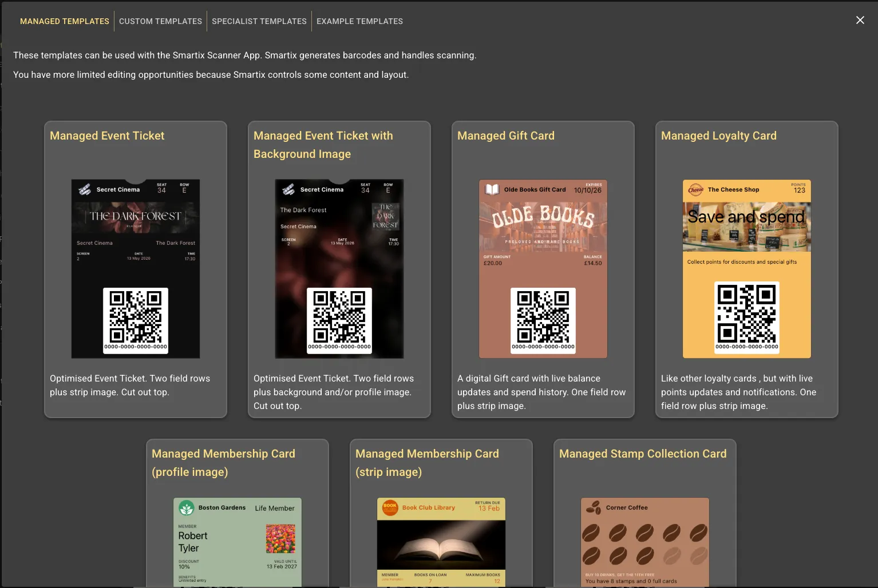
Task: Click the "Save and spend" strip image
Action: click(x=747, y=227)
